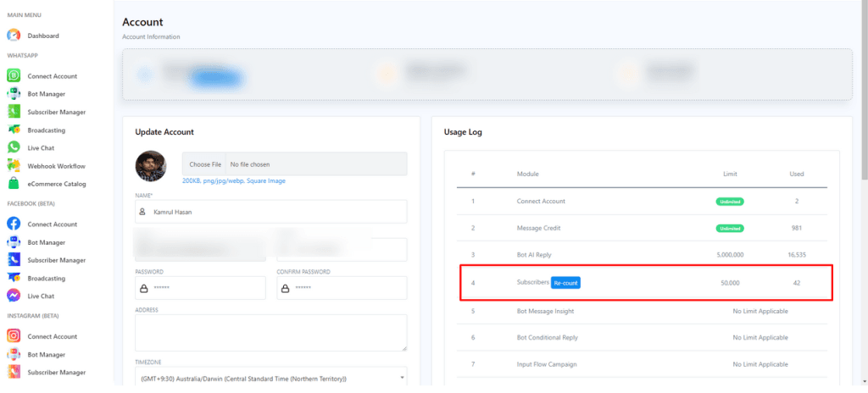Viewport: 868px width, 393px height.
Task: Open Instagram Connect Account icon
Action: coord(14,336)
